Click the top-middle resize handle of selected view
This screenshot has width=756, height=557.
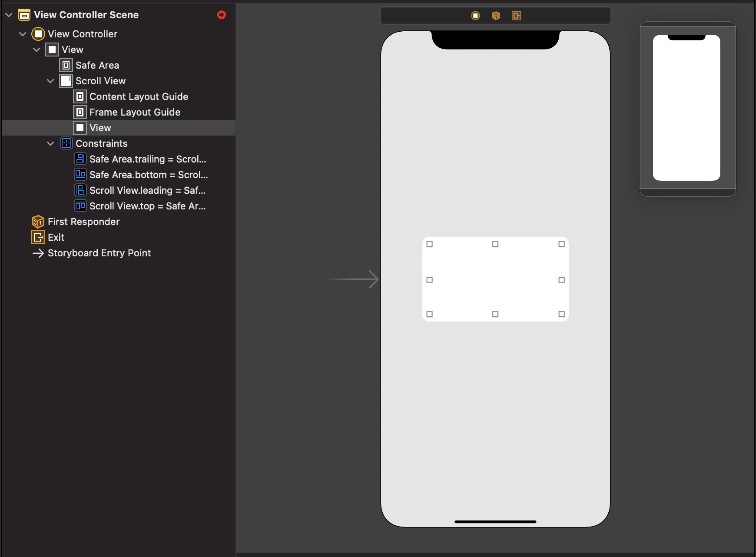pos(495,244)
